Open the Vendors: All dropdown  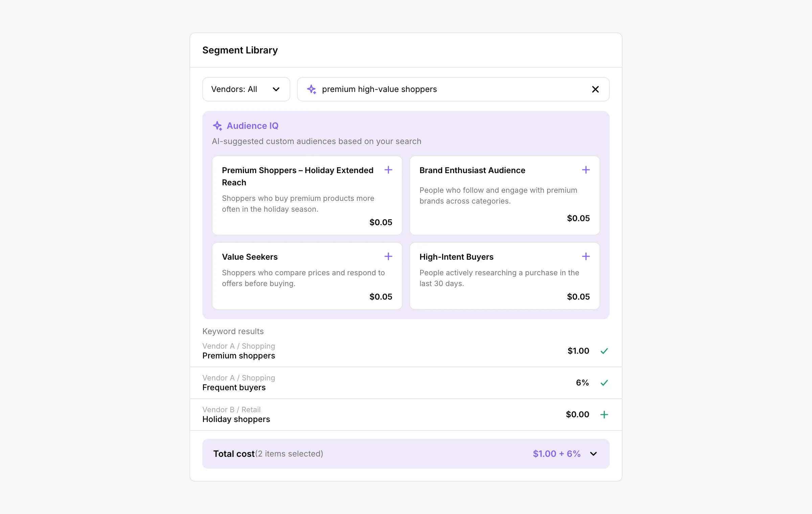click(246, 89)
